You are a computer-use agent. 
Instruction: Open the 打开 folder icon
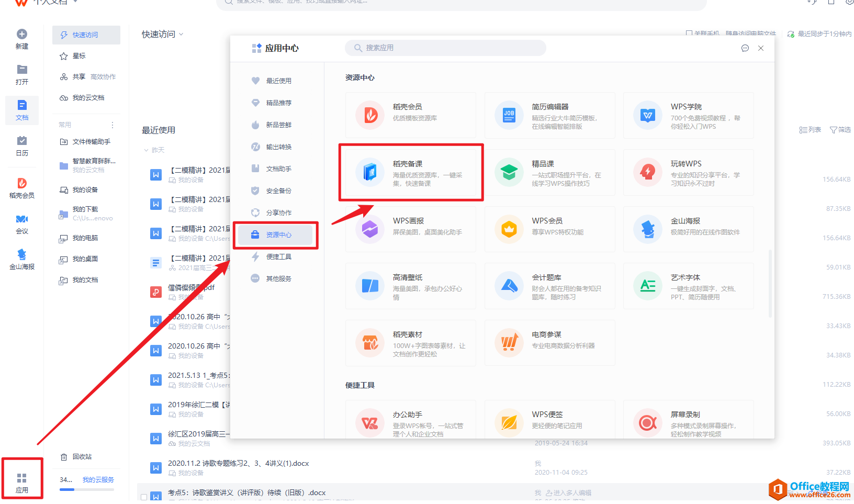click(x=22, y=70)
